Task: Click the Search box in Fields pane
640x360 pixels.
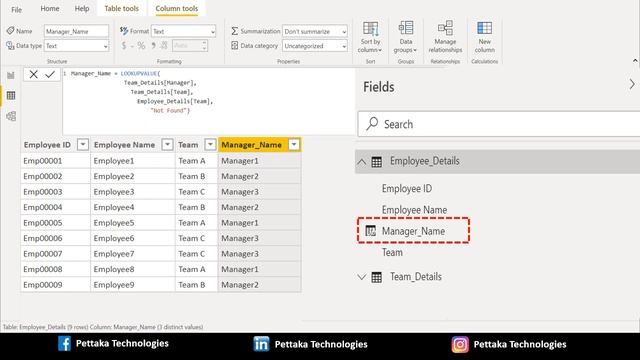Action: tap(499, 124)
